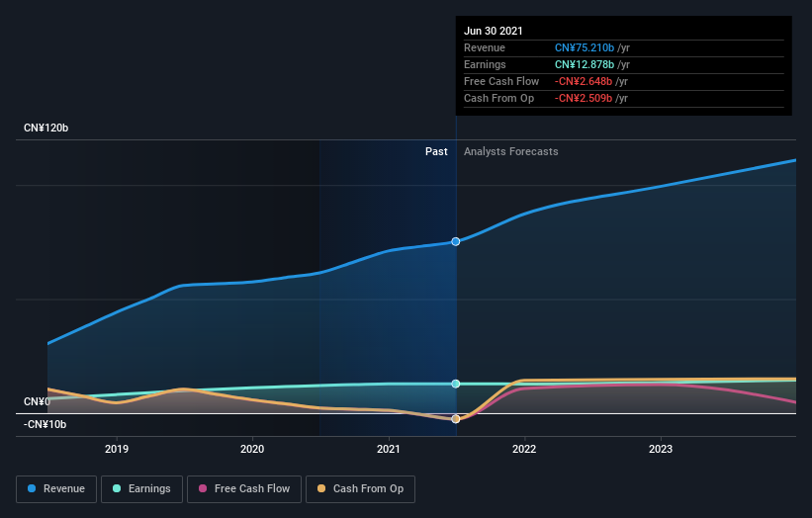This screenshot has width=812, height=518.
Task: Click the orange Cash From Op legend dot
Action: tap(321, 488)
